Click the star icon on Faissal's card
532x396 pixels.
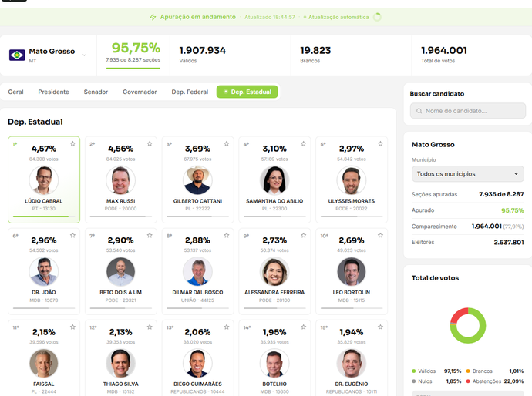72,327
